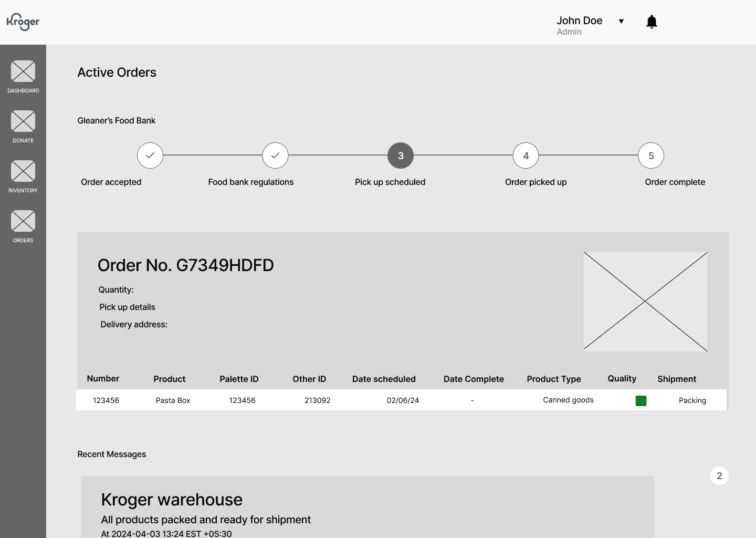
Task: Click the Order picked up label
Action: click(536, 182)
